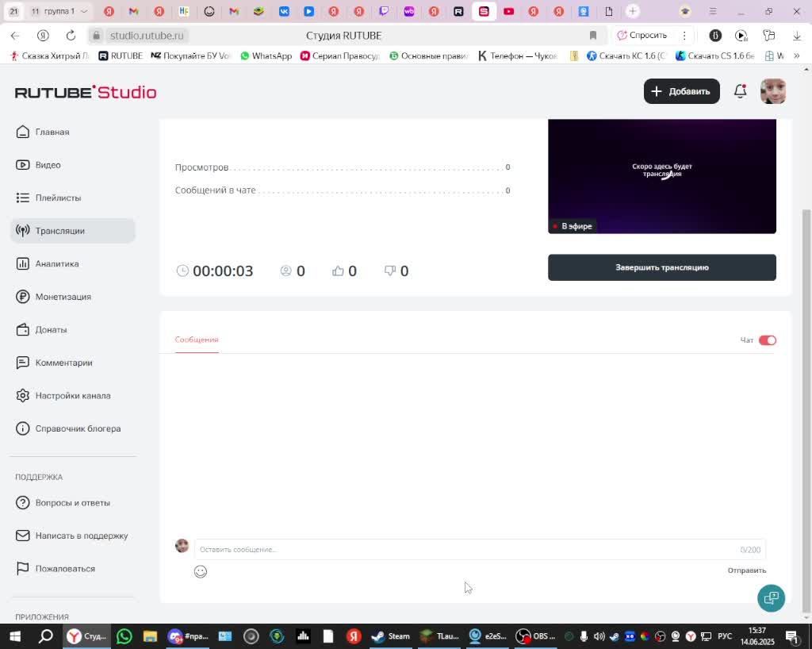Click the Вопросы и ответы question icon
The width and height of the screenshot is (812, 649).
22,502
